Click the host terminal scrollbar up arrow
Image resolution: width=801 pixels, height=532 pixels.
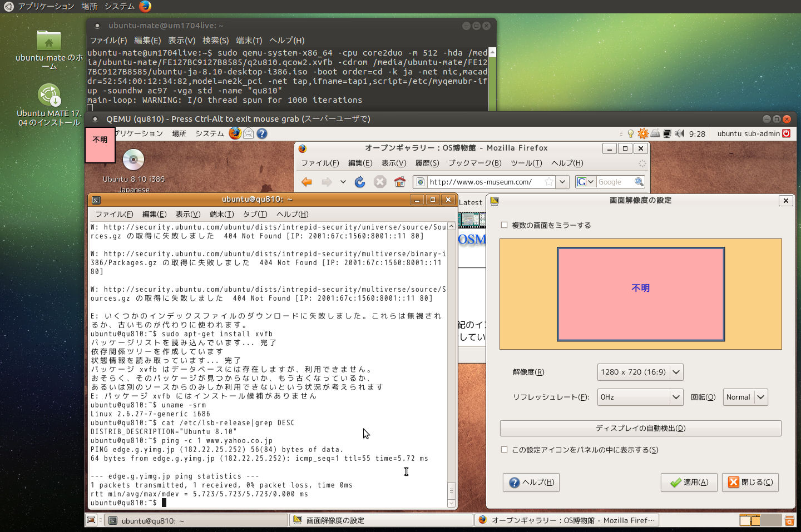pyautogui.click(x=492, y=52)
